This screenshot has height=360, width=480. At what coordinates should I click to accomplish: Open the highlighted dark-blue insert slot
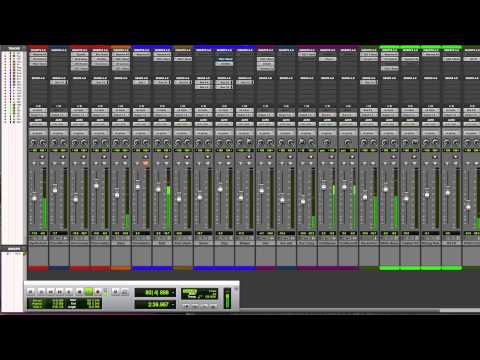click(224, 59)
